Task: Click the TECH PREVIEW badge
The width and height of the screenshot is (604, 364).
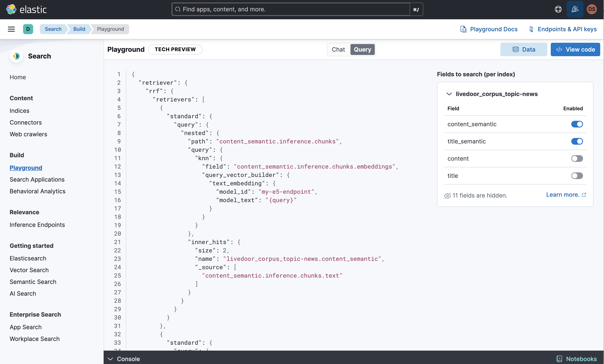Action: 175,49
